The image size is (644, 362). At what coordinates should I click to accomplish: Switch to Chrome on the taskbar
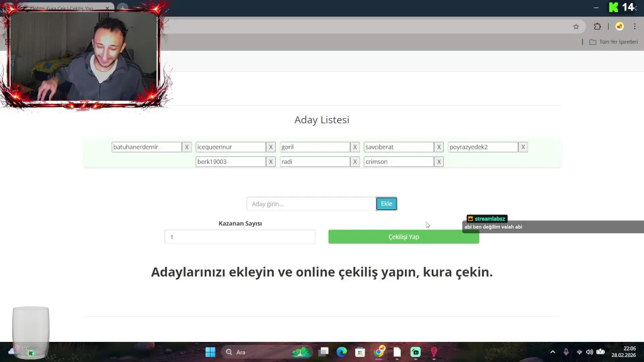click(x=379, y=351)
